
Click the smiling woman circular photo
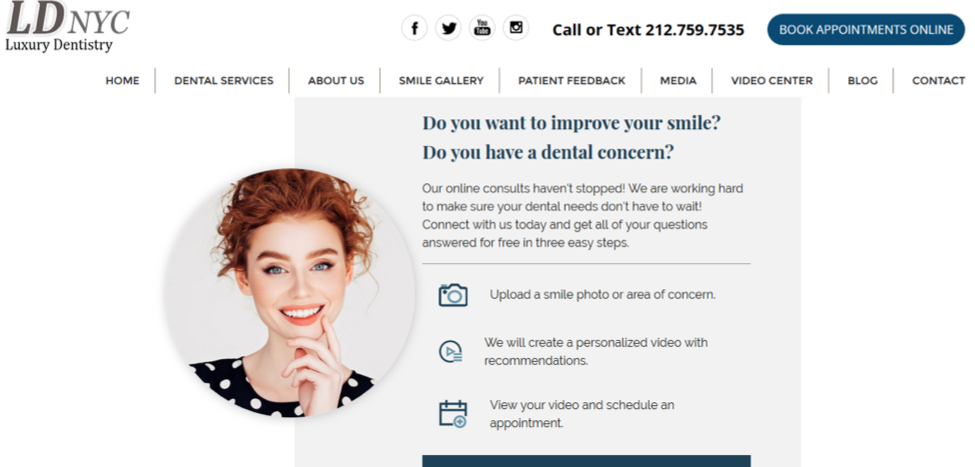pyautogui.click(x=289, y=293)
